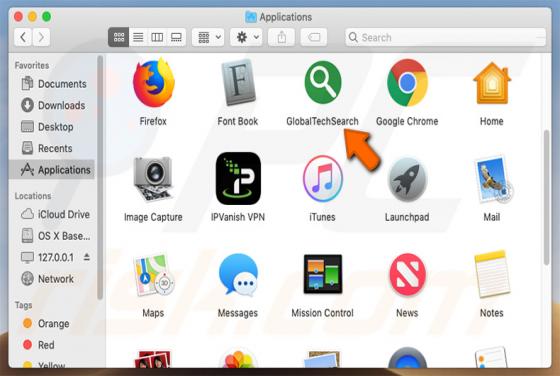Select the Home app icon

pyautogui.click(x=492, y=83)
